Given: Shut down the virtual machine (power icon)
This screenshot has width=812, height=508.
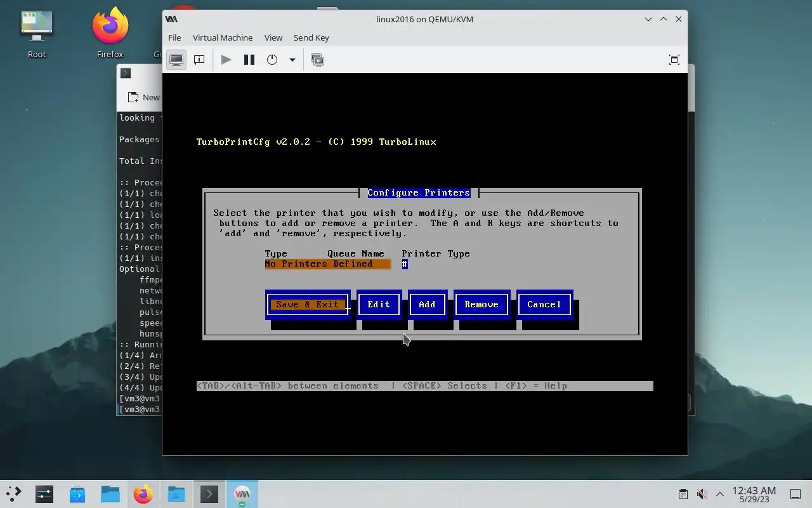Looking at the screenshot, I should 272,60.
